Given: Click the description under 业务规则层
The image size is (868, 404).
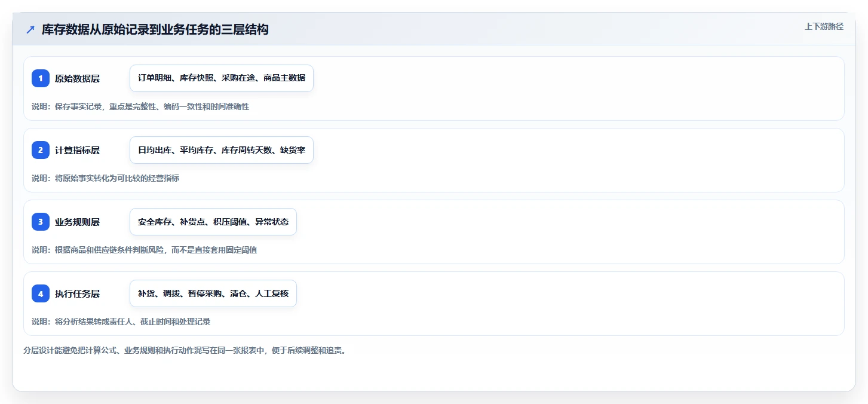Looking at the screenshot, I should (145, 250).
